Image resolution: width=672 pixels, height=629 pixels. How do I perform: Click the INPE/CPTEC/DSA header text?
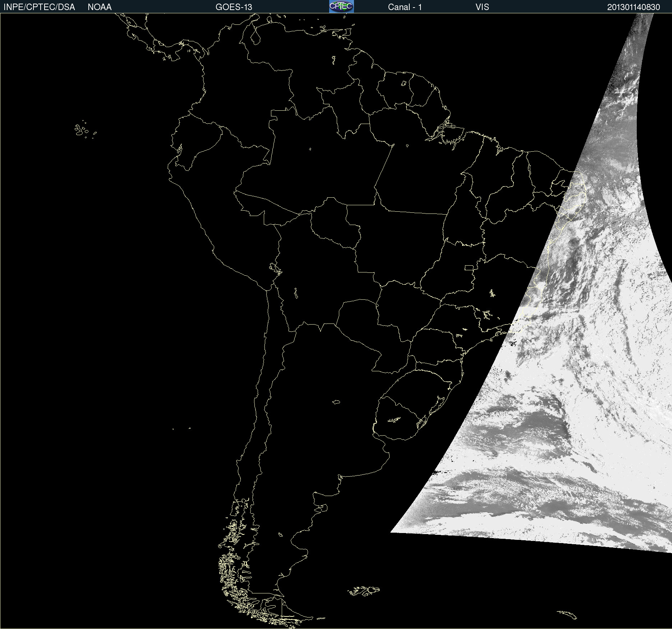pyautogui.click(x=39, y=7)
